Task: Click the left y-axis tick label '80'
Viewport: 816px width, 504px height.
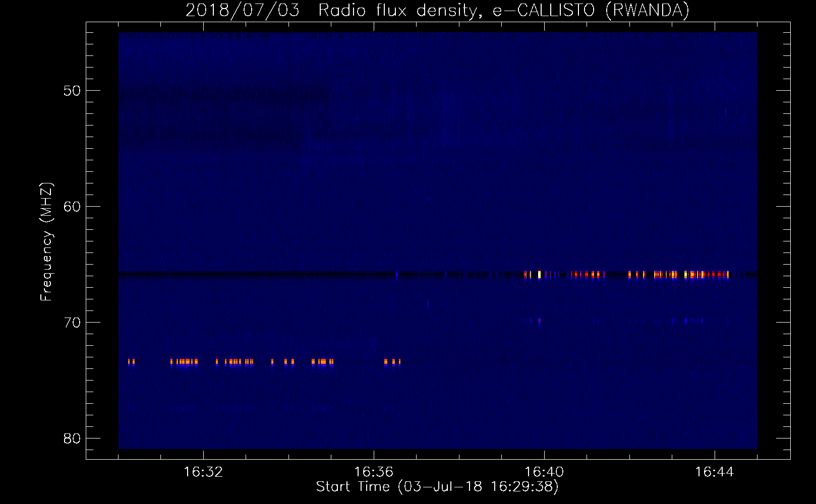Action: coord(73,438)
